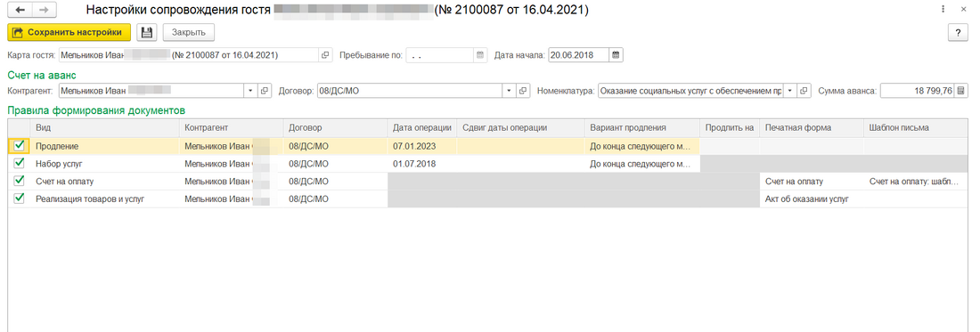Click the Вид column header
The width and height of the screenshot is (980, 332).
[105, 127]
